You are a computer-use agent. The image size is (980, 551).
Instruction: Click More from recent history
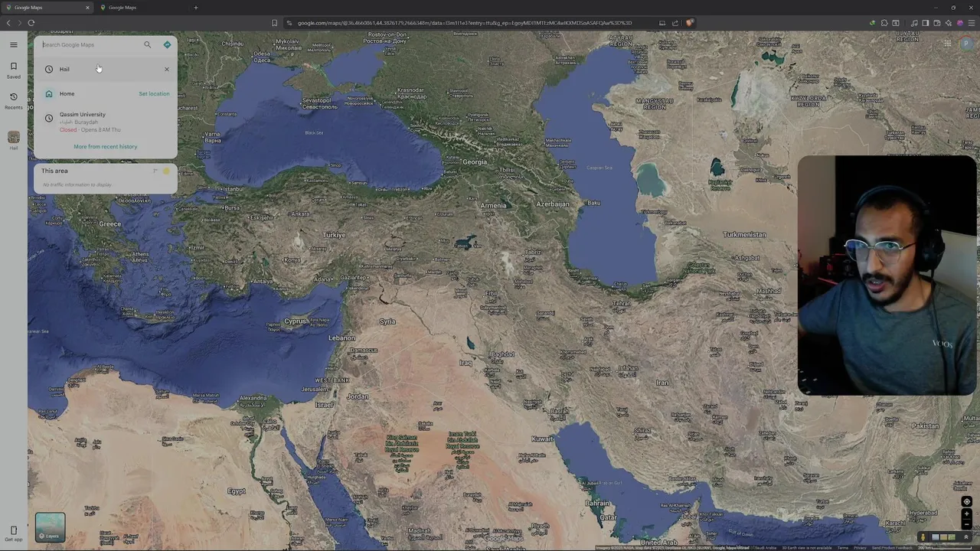pos(106,146)
